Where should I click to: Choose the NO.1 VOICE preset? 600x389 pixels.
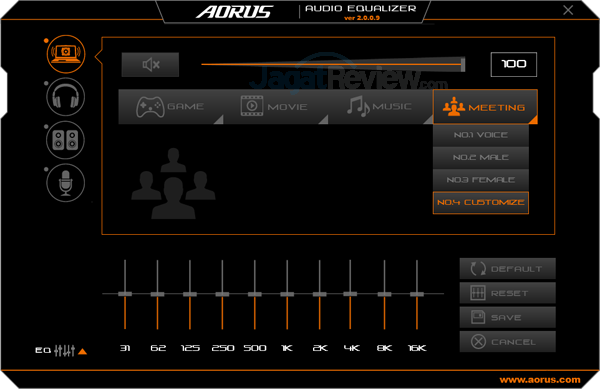481,135
